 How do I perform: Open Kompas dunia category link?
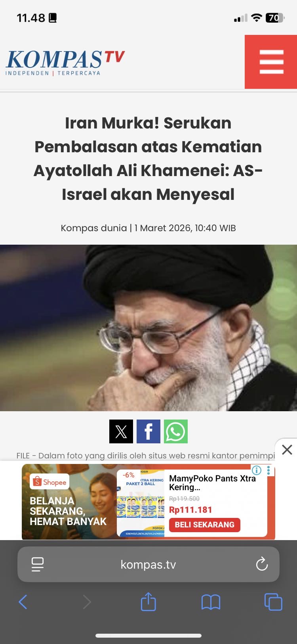click(x=93, y=228)
